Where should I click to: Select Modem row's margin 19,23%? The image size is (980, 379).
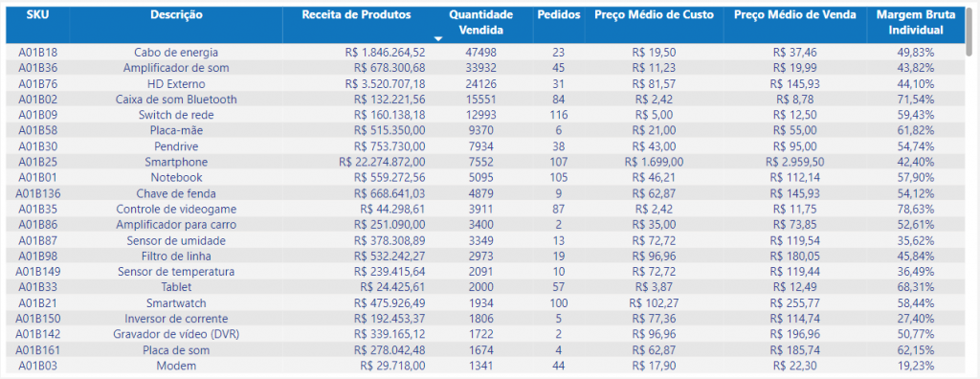point(915,366)
